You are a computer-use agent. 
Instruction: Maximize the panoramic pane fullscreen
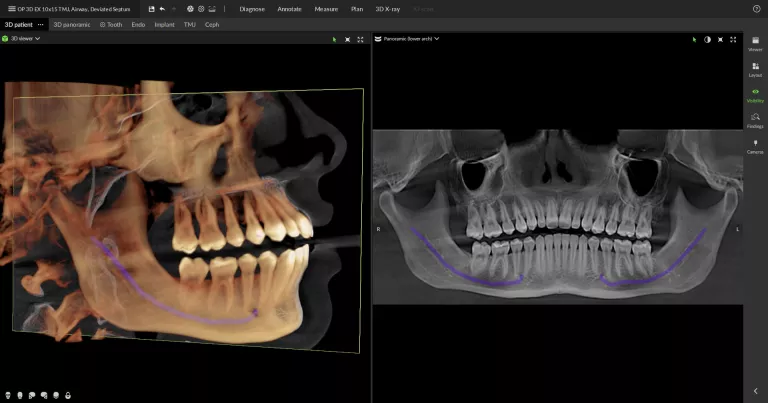pyautogui.click(x=733, y=39)
